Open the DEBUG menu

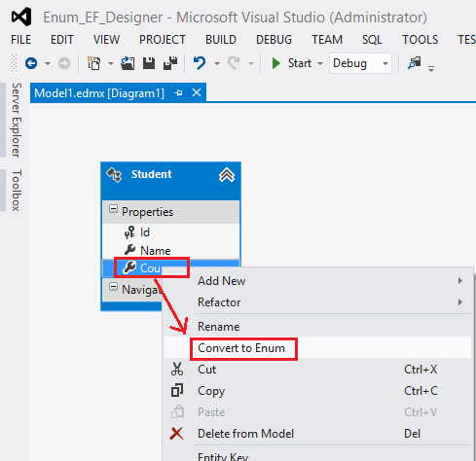tap(274, 40)
